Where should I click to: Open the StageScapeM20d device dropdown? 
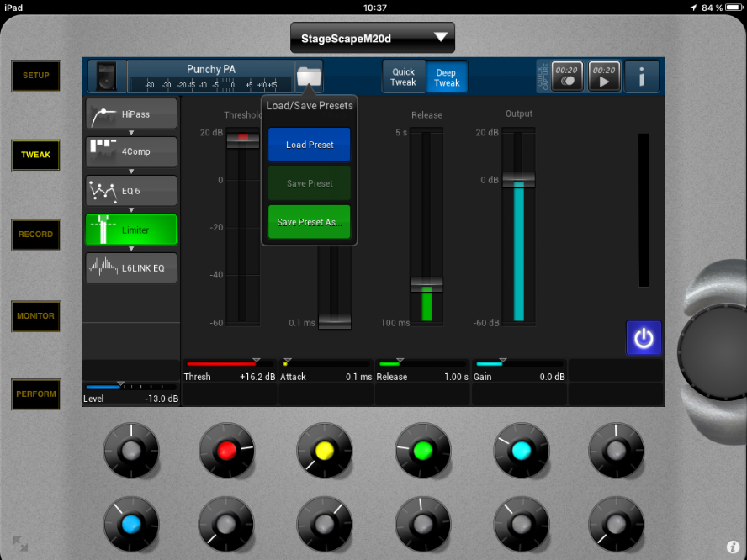point(372,38)
